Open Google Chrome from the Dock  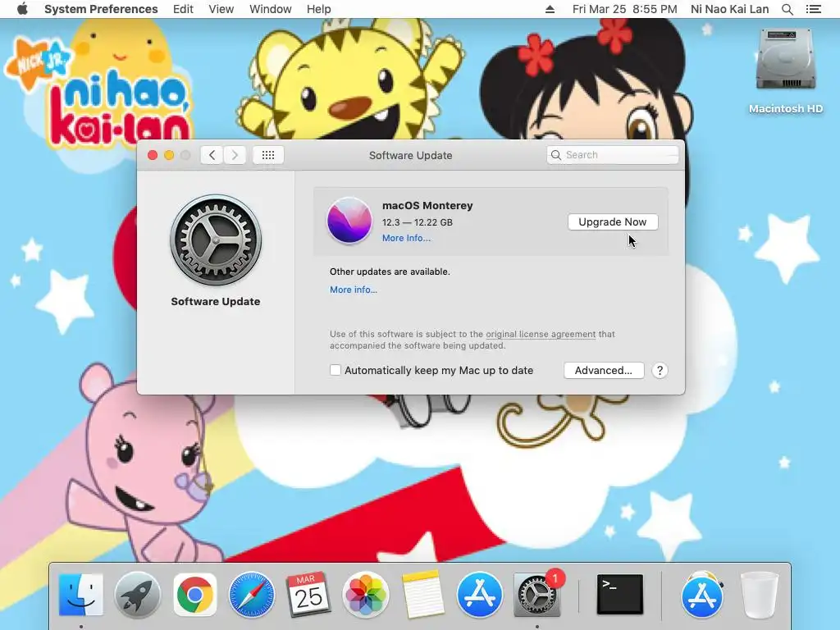[195, 595]
